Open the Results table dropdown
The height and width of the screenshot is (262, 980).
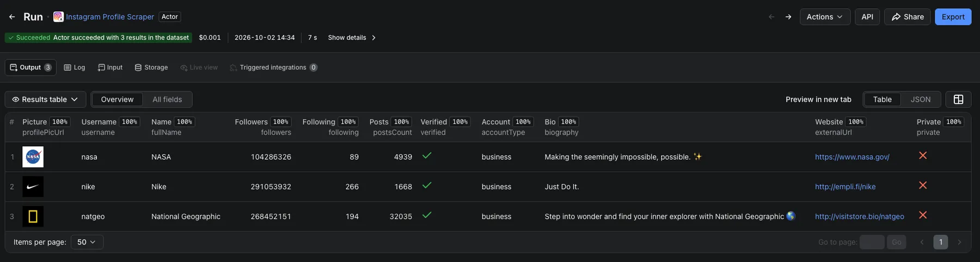(45, 99)
